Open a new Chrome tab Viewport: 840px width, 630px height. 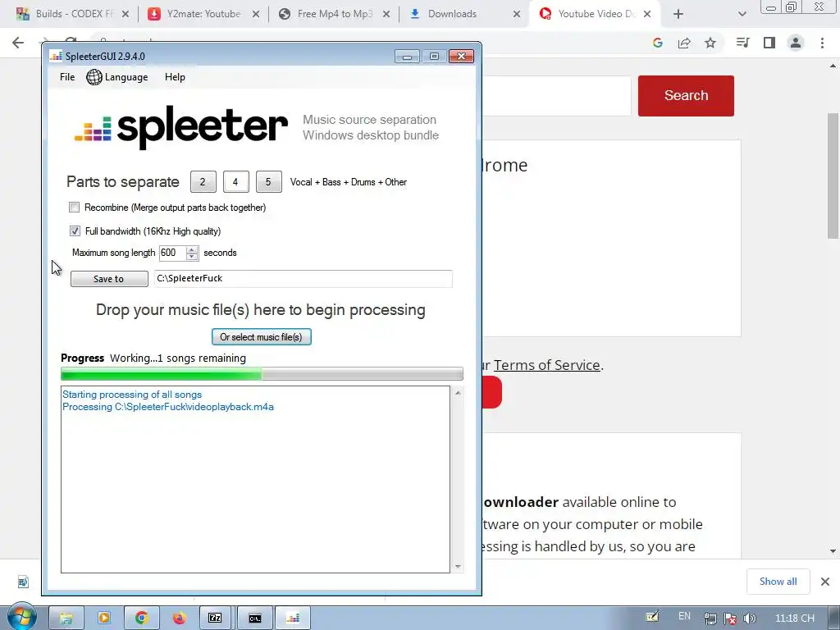coord(678,15)
